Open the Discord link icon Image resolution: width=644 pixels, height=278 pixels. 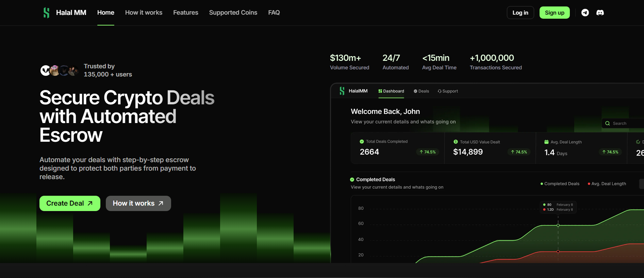tap(600, 13)
